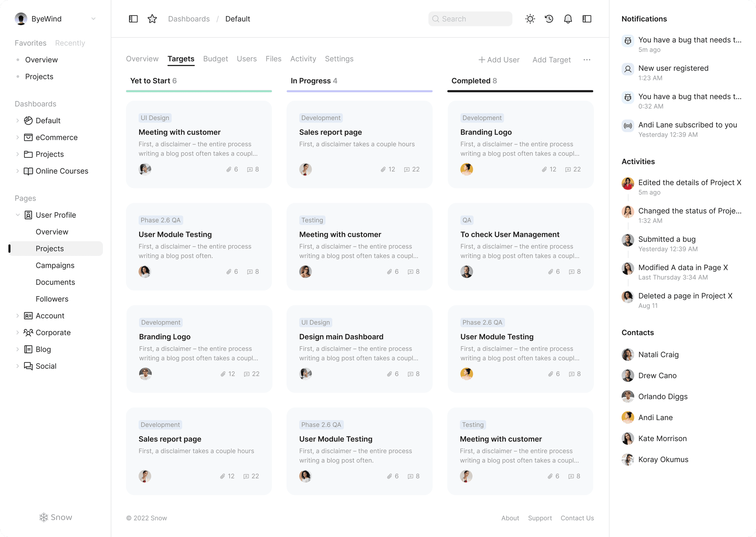The width and height of the screenshot is (756, 537).
Task: Click the Corporate group icon in the sidebar
Action: click(29, 332)
